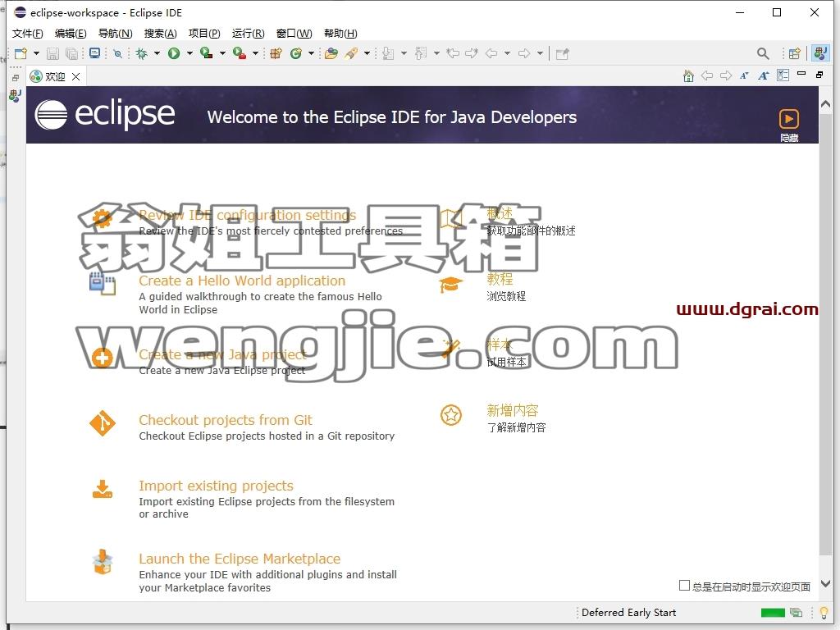Image resolution: width=840 pixels, height=630 pixels.
Task: Expand the Run button dropdown arrow
Action: pyautogui.click(x=189, y=53)
